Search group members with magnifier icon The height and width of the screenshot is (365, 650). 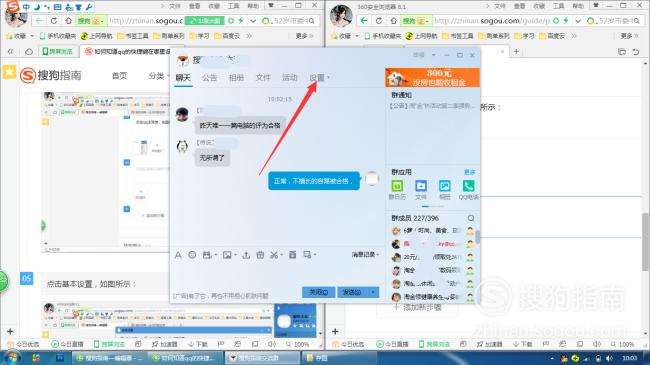[471, 218]
